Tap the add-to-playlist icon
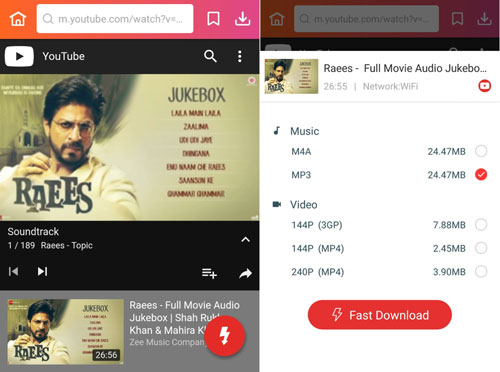Viewport: 500px width, 372px height. tap(209, 273)
